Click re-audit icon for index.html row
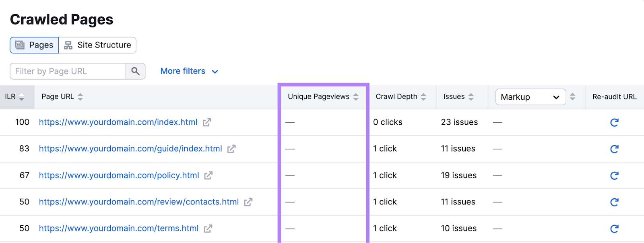This screenshot has height=243, width=644. [614, 123]
